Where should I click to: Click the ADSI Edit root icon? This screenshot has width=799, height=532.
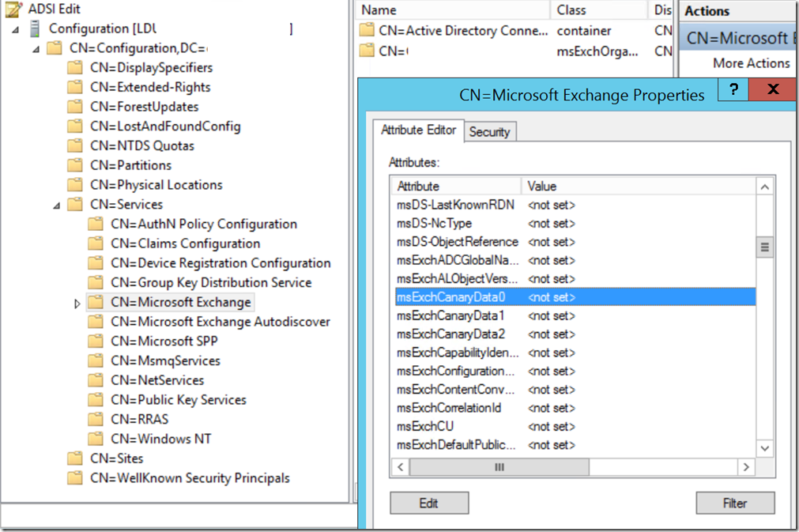(13, 9)
